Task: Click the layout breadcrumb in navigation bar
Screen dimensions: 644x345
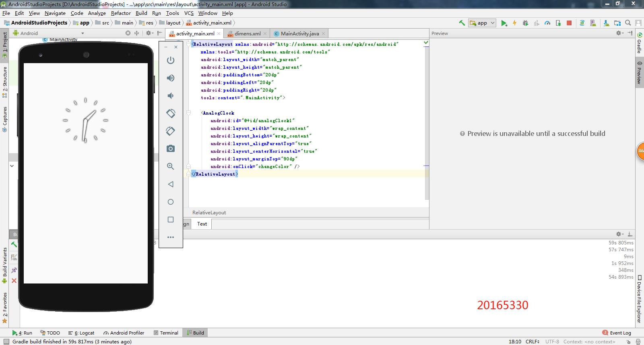Action: coord(170,23)
